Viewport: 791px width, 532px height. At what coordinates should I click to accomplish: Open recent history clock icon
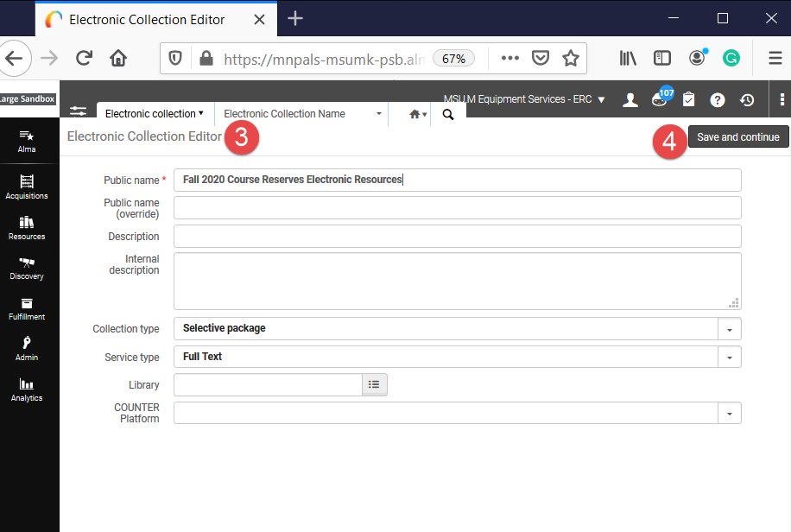pos(747,100)
